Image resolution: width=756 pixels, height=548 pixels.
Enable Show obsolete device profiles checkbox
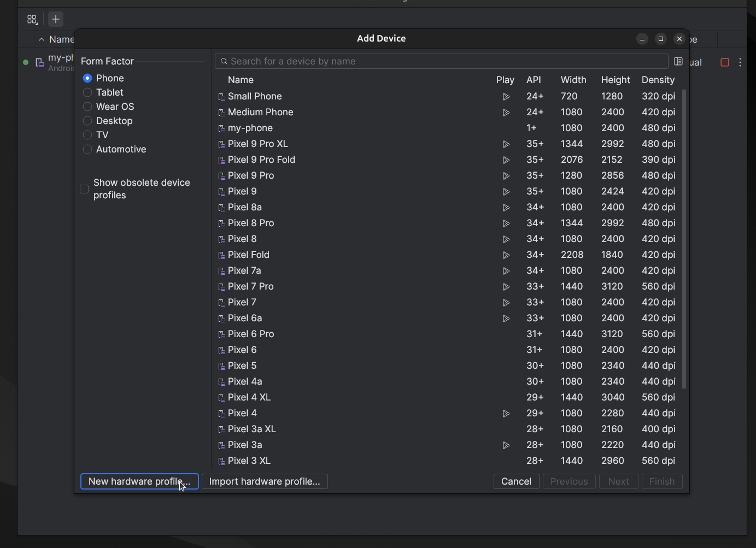84,189
